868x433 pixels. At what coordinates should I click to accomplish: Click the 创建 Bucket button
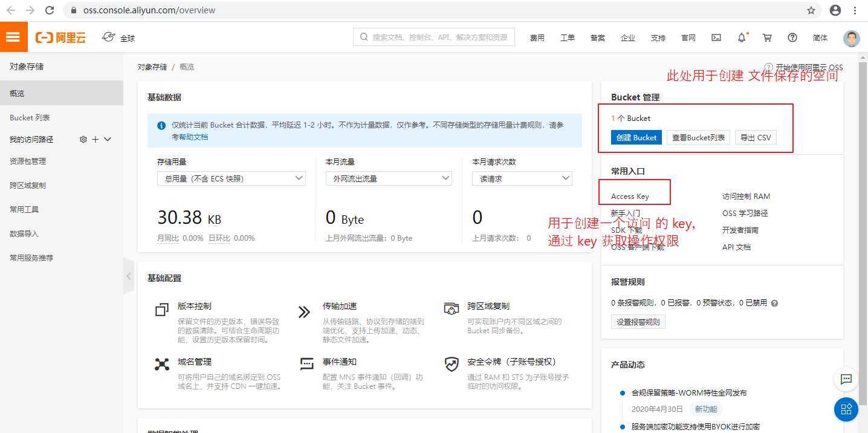point(636,137)
